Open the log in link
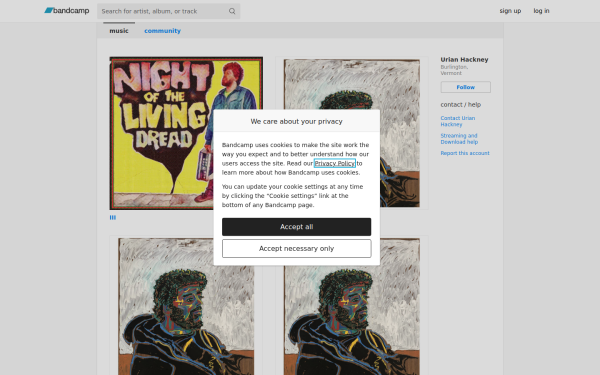Viewport: 600px width, 375px height. pos(541,11)
